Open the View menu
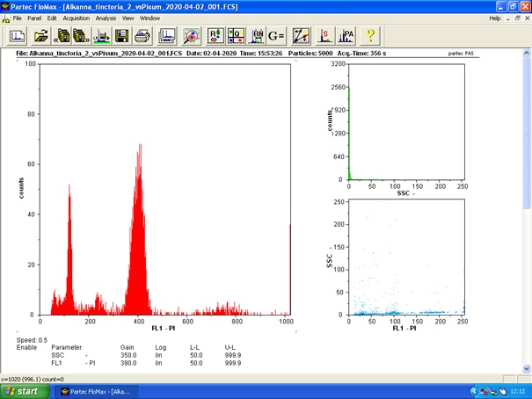532x399 pixels. pyautogui.click(x=128, y=18)
